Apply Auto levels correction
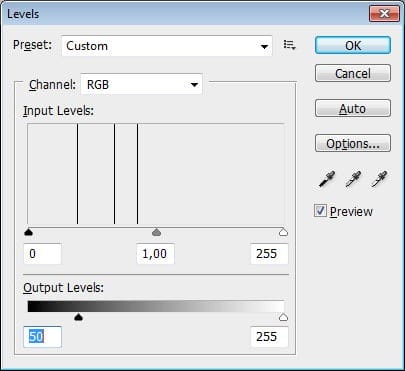Image resolution: width=405 pixels, height=371 pixels. 353,108
